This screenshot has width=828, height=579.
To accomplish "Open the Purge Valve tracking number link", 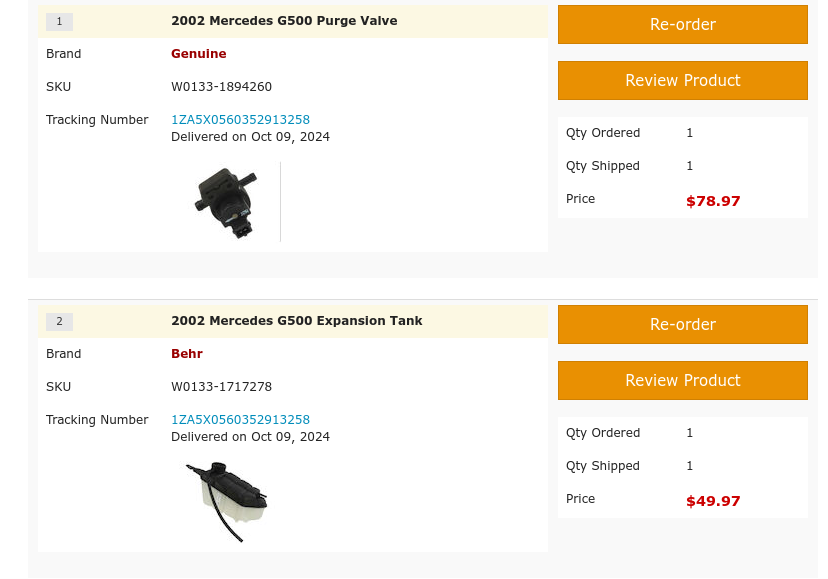I will pos(240,120).
